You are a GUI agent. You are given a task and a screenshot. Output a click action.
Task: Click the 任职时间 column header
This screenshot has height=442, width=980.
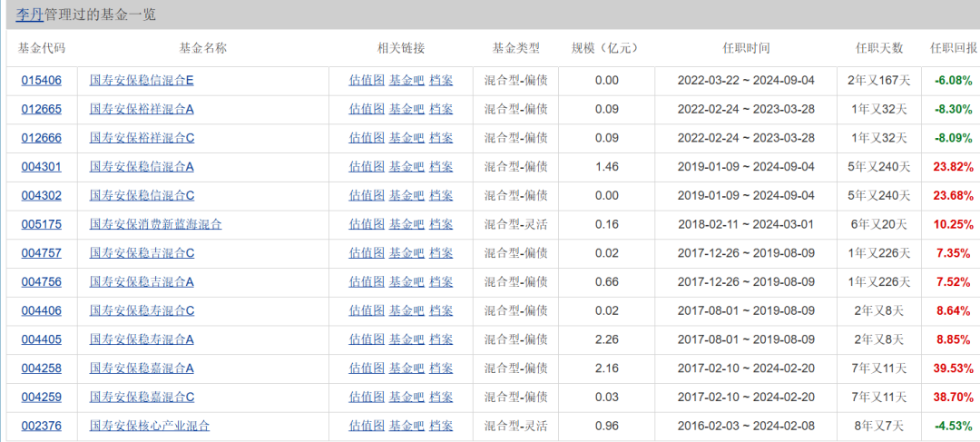point(746,48)
